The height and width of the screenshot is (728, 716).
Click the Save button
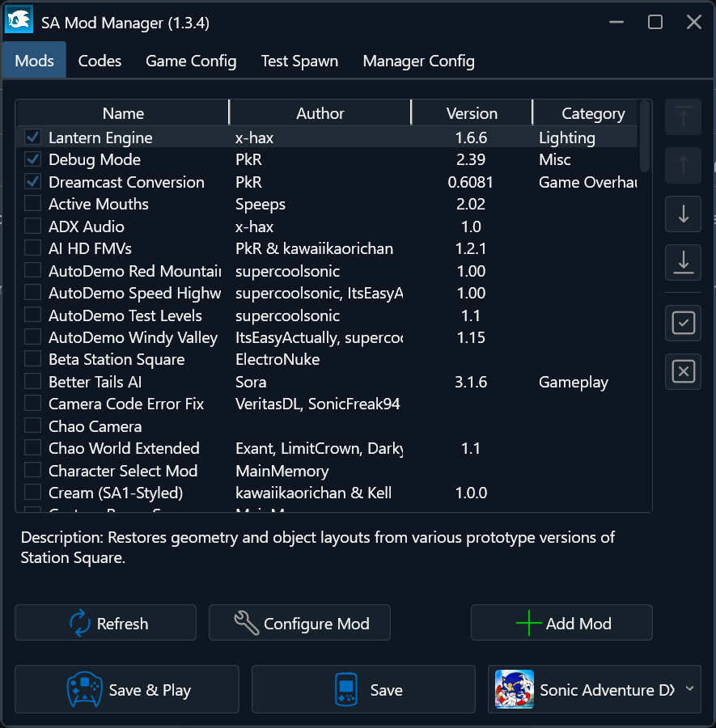pyautogui.click(x=363, y=690)
